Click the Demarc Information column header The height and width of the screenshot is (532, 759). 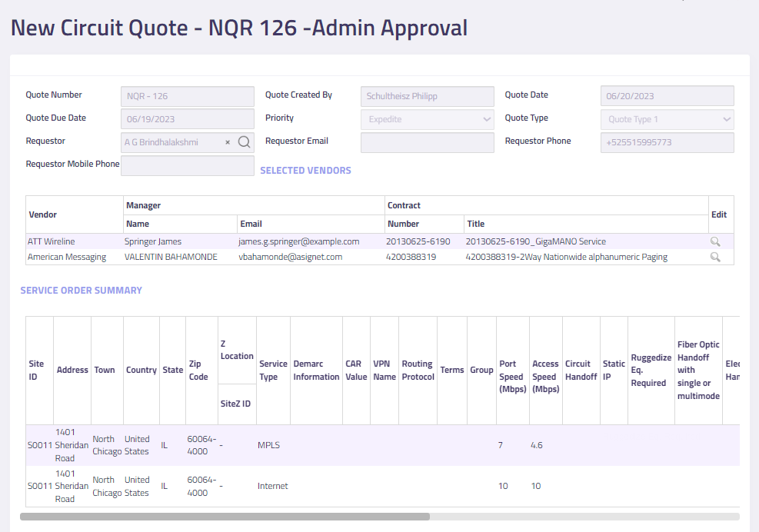(x=317, y=371)
